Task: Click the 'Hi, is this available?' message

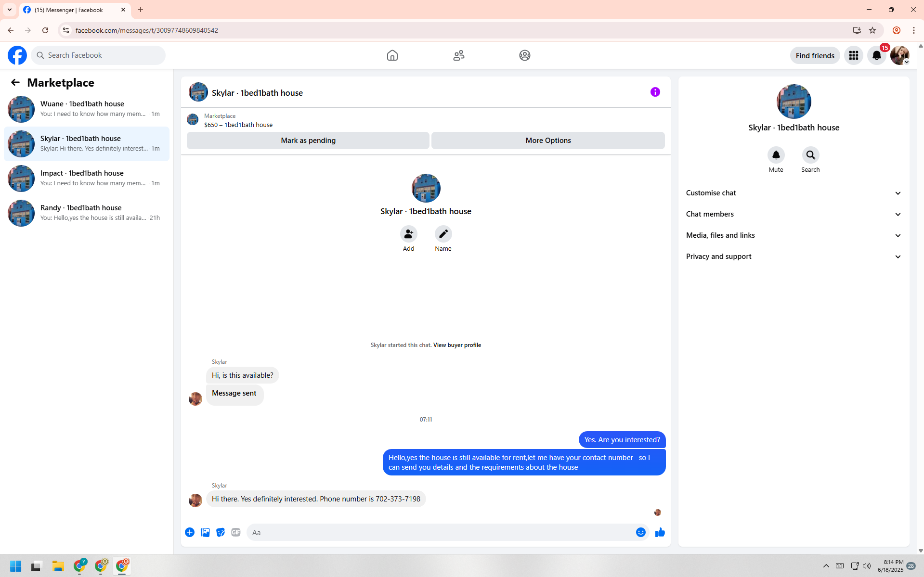Action: pyautogui.click(x=242, y=375)
